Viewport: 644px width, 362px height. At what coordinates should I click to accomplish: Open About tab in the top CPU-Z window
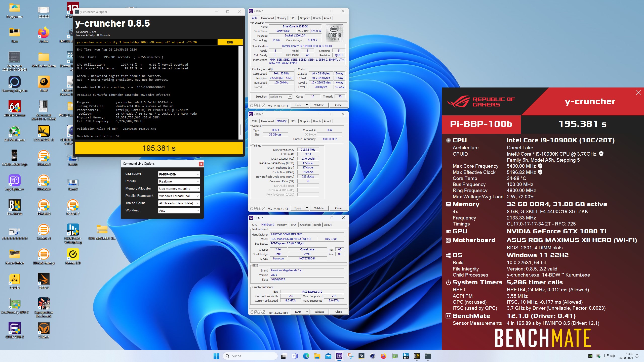(328, 18)
